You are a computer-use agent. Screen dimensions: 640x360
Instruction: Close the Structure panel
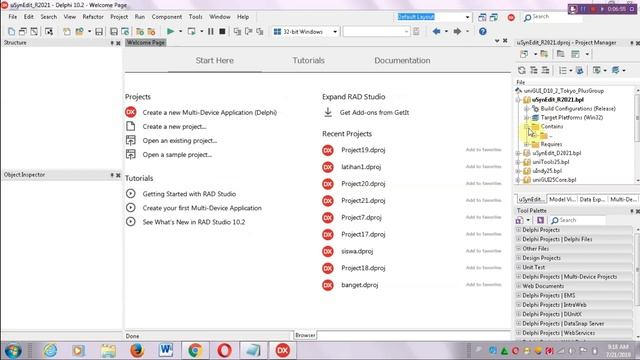[118, 43]
